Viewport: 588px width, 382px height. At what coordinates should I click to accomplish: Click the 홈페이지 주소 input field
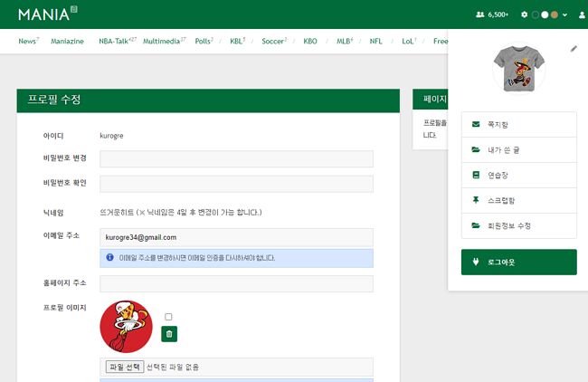(x=236, y=283)
